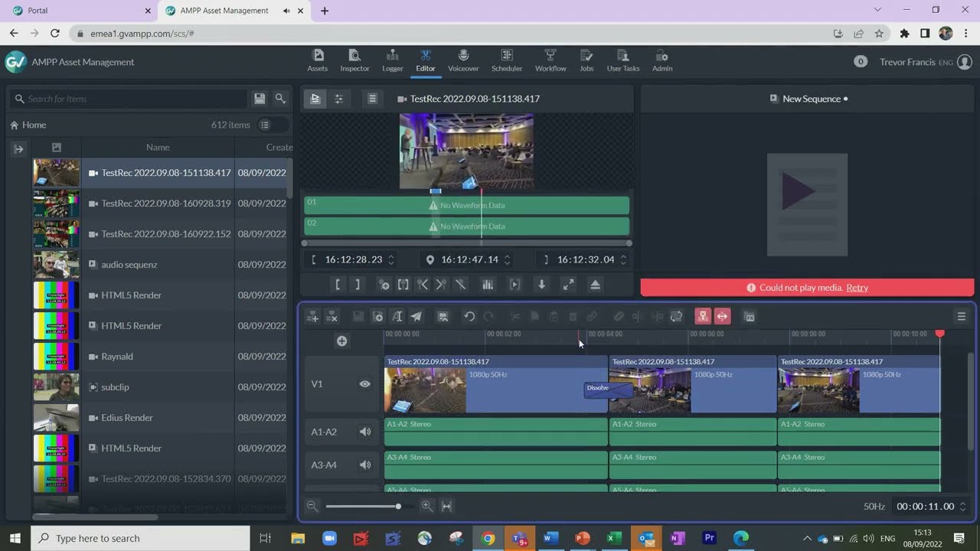Image resolution: width=980 pixels, height=551 pixels.
Task: Open User Tasks icon
Action: tap(623, 60)
